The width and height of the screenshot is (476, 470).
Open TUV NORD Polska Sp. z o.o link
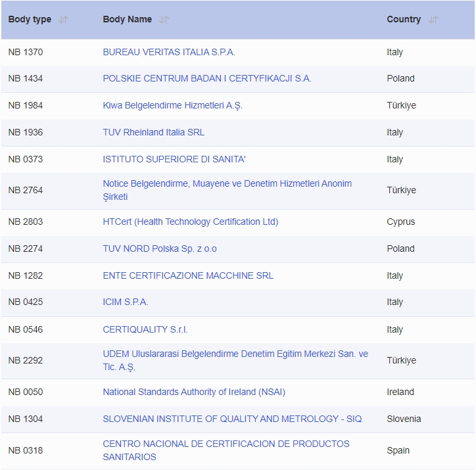tap(160, 249)
